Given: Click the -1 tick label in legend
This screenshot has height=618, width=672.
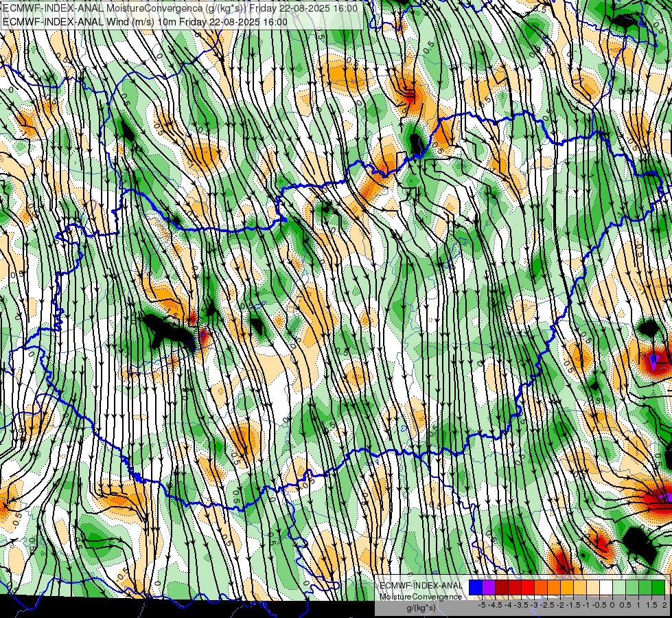Looking at the screenshot, I should pos(586,605).
